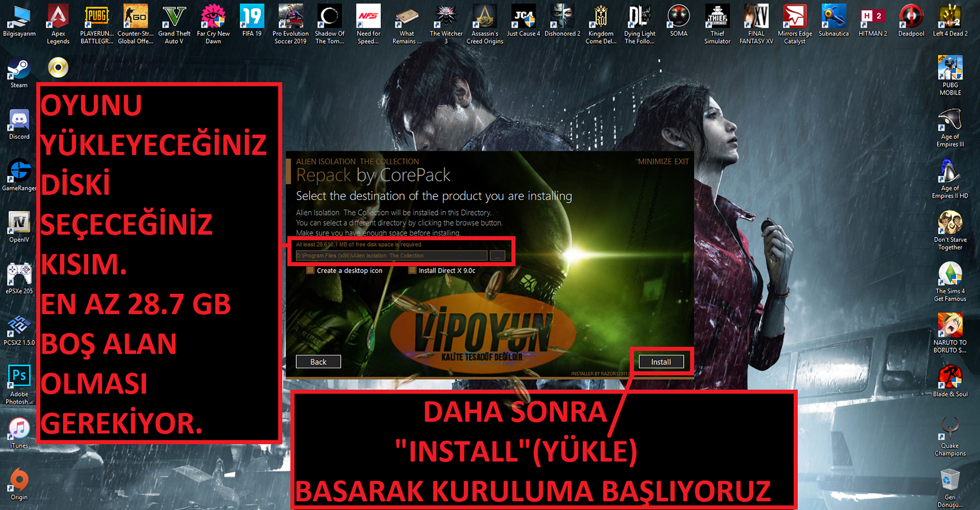Screen dimensions: 980x510
Task: Launch Don't Starve Together icon
Action: [950, 230]
